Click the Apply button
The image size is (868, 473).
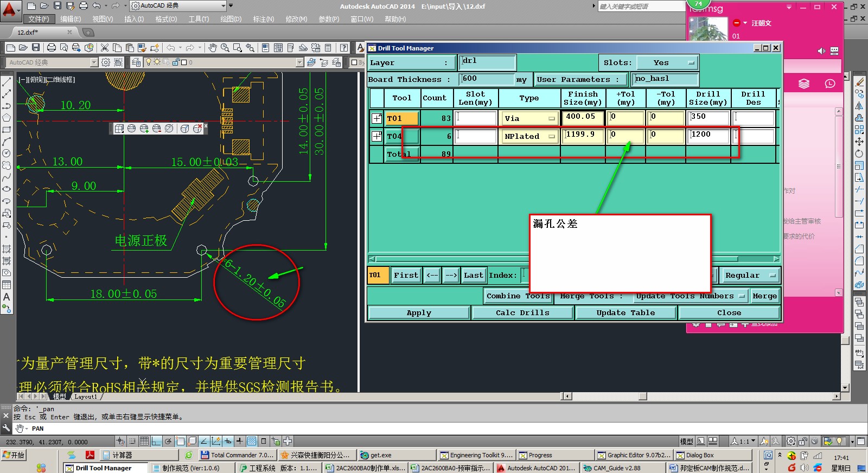tap(419, 312)
